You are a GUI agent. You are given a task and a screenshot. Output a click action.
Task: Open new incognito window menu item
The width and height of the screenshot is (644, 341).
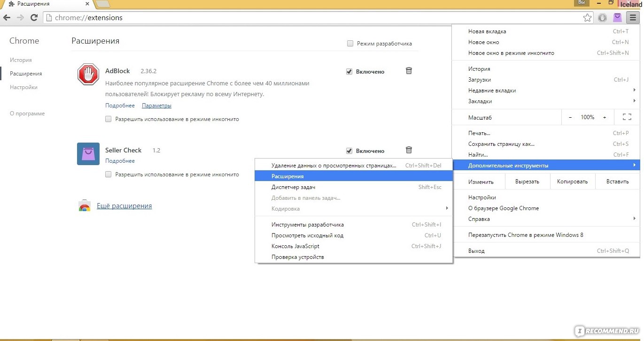click(x=546, y=53)
